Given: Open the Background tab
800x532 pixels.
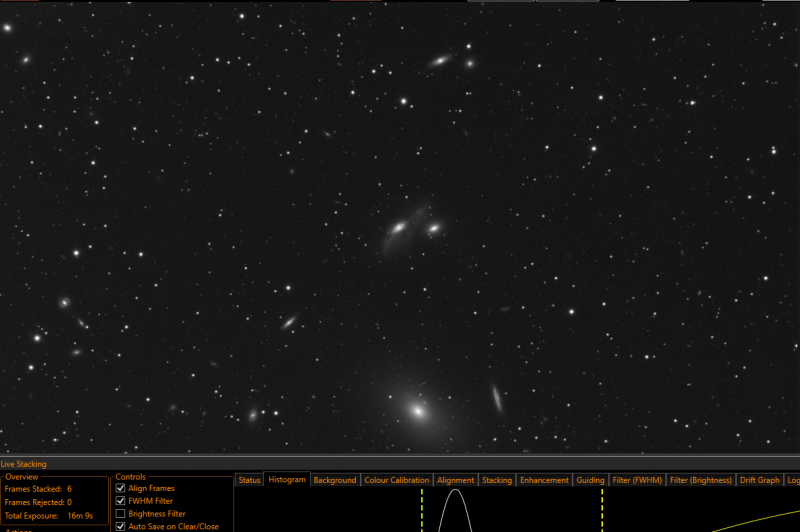Looking at the screenshot, I should coord(335,480).
